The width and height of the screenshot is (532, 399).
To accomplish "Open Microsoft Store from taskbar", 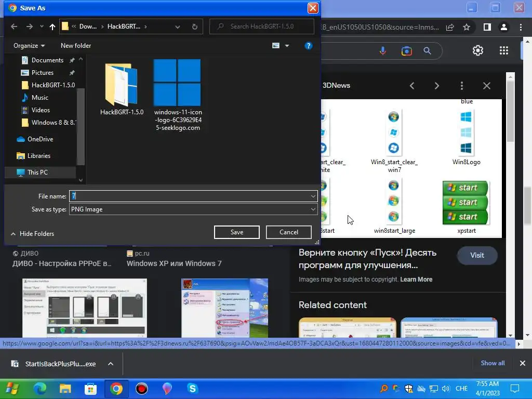I will (x=90, y=389).
